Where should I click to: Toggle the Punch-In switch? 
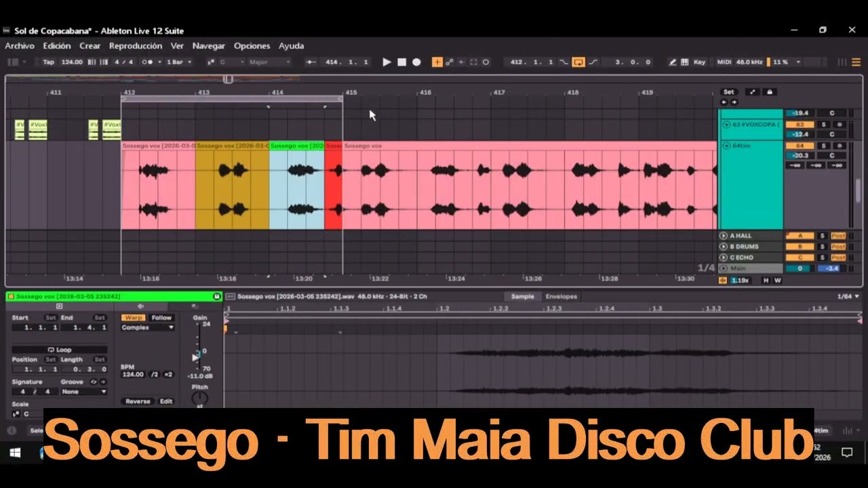pos(564,62)
